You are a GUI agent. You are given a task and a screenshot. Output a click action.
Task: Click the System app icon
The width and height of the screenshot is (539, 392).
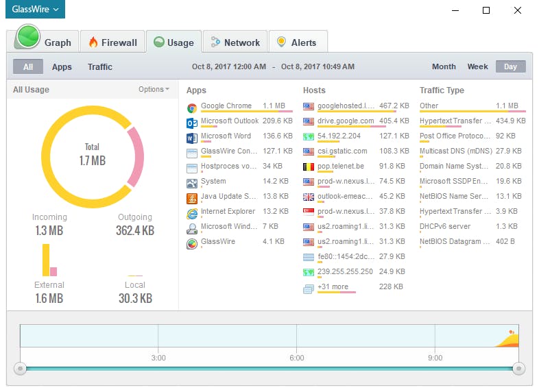(x=192, y=184)
